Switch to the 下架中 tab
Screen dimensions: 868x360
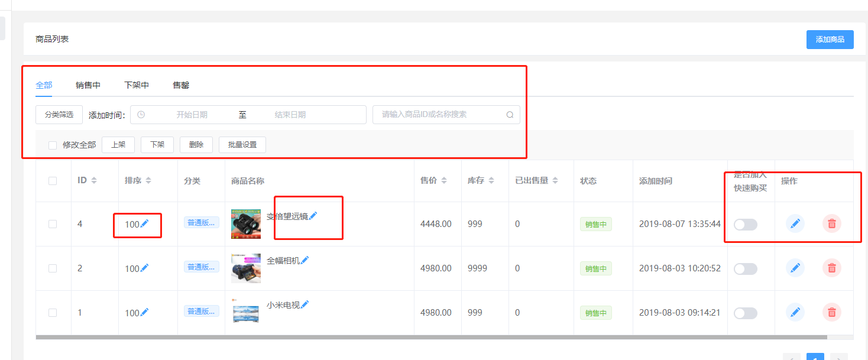coord(137,85)
